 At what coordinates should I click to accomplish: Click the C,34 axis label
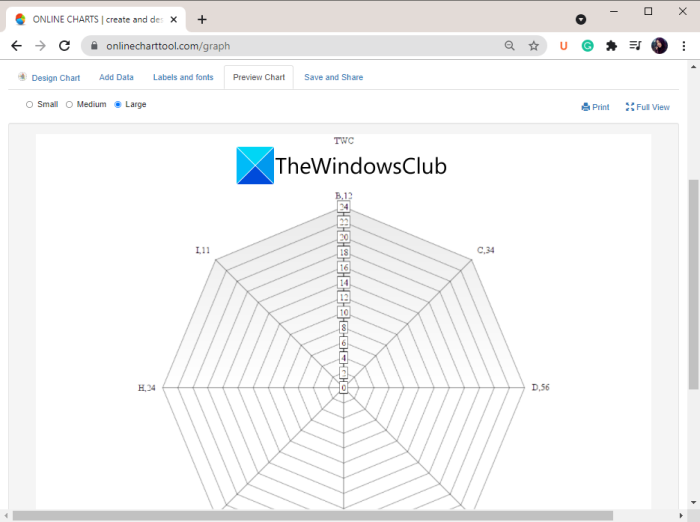[486, 250]
